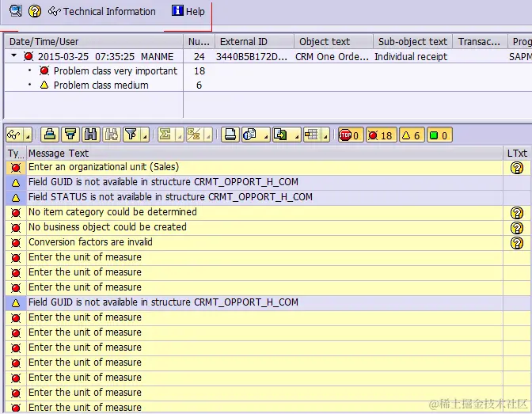The width and height of the screenshot is (532, 414).
Task: Open the Help button
Action: [188, 11]
